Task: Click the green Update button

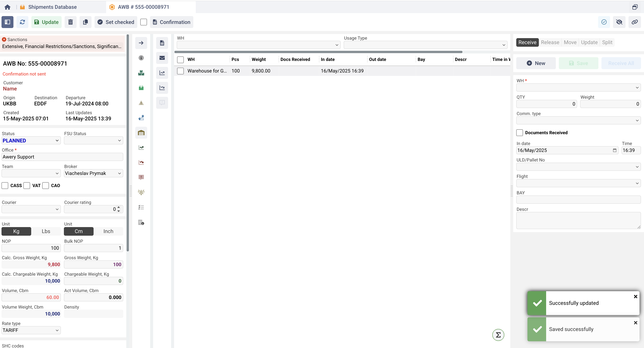Action: pyautogui.click(x=47, y=22)
